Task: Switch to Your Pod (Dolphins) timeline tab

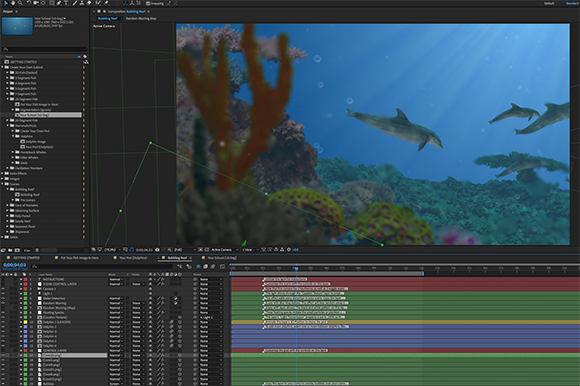Action: (x=133, y=258)
